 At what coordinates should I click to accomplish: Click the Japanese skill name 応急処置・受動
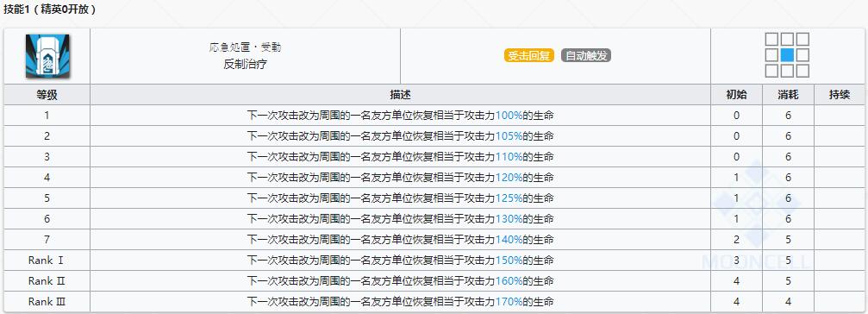click(x=246, y=47)
